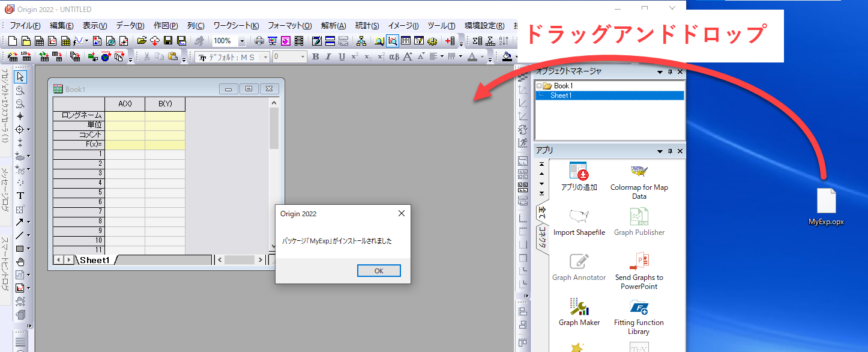Pin the Object Manager panel

(x=671, y=71)
